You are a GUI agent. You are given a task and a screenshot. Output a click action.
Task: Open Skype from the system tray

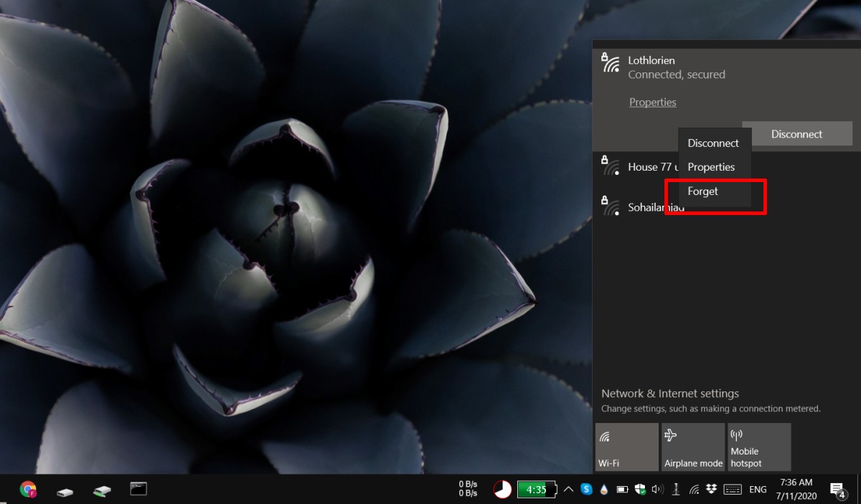tap(586, 490)
